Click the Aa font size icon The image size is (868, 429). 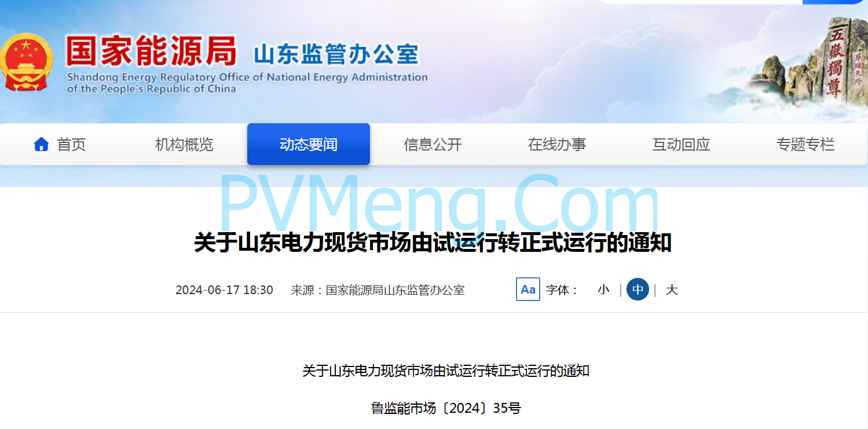pyautogui.click(x=528, y=289)
